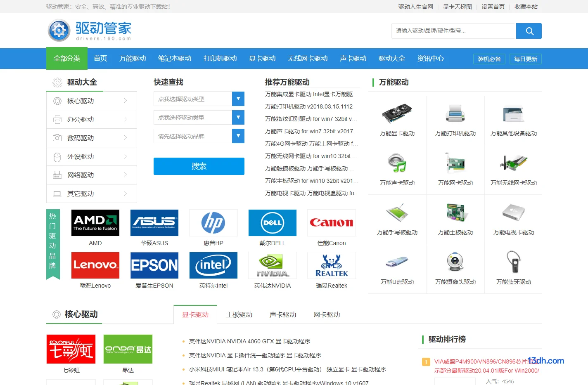
Task: Expand the 其它驱动 sidebar category
Action: 92,194
